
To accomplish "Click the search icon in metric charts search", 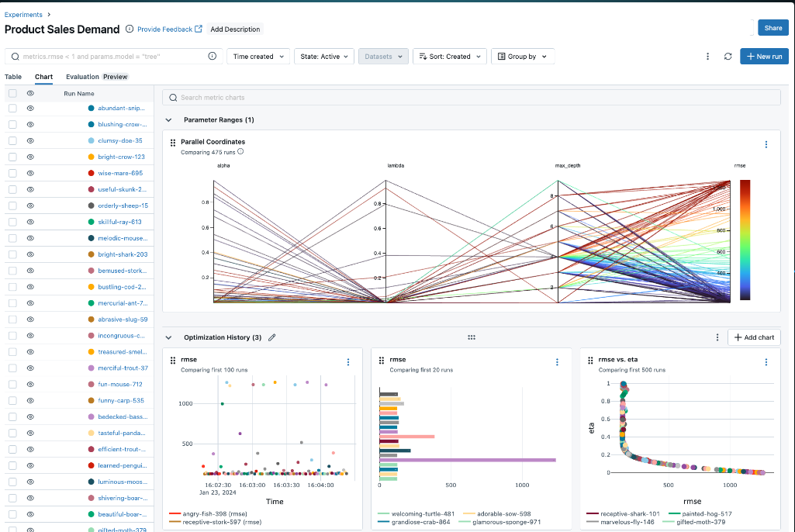I will pos(173,98).
